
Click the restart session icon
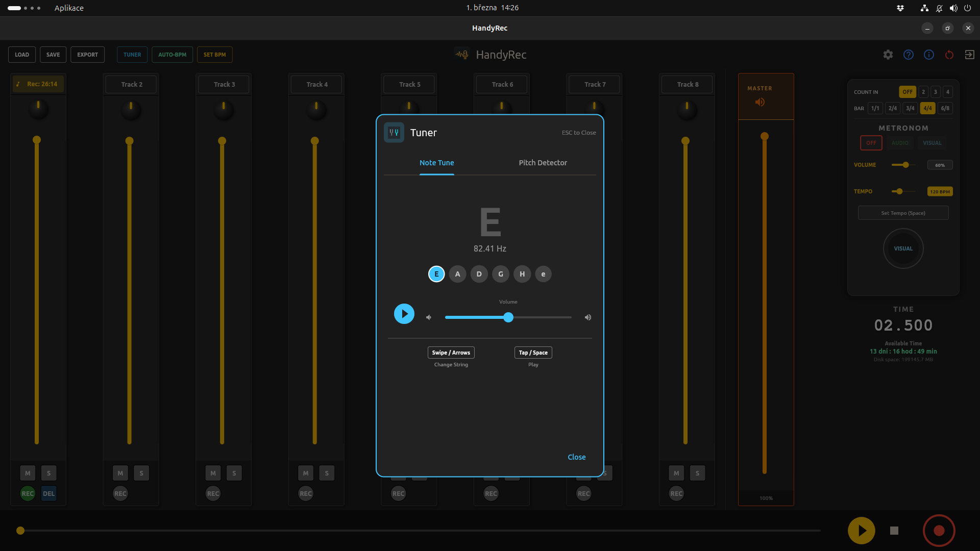point(949,55)
